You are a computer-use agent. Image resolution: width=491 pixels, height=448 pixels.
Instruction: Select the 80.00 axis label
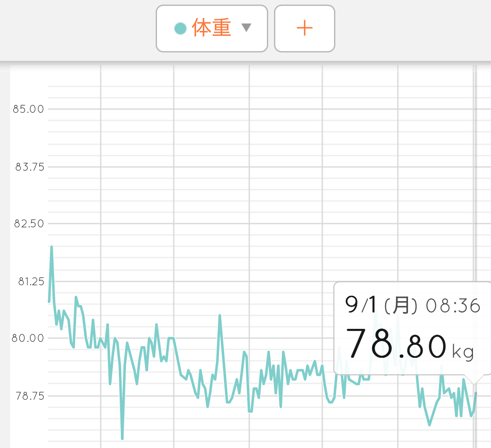tap(28, 338)
